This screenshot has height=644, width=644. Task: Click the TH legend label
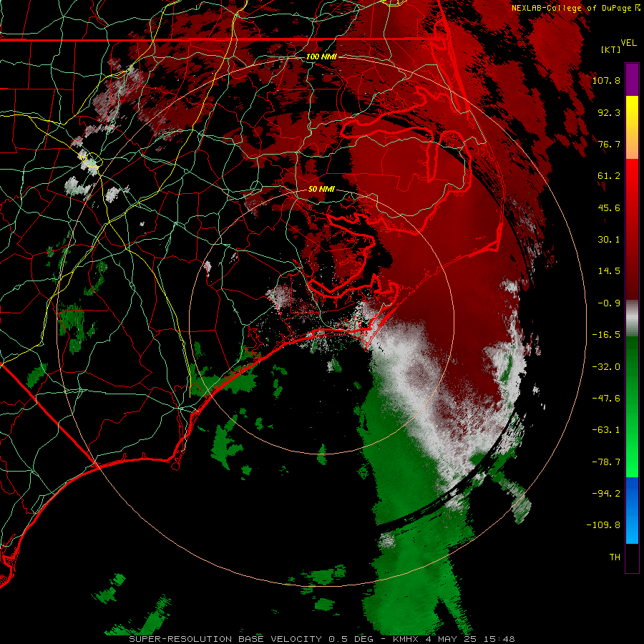pos(615,557)
